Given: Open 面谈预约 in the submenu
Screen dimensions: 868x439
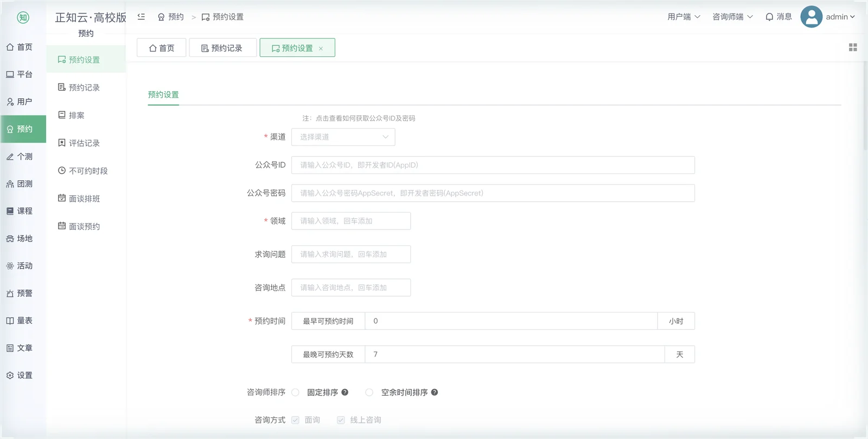Looking at the screenshot, I should point(86,226).
